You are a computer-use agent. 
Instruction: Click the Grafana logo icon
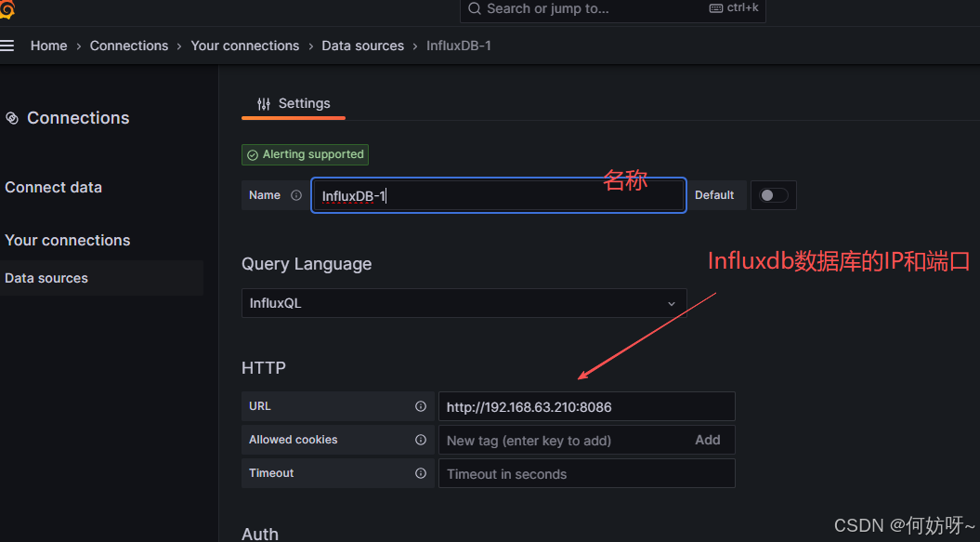click(7, 9)
